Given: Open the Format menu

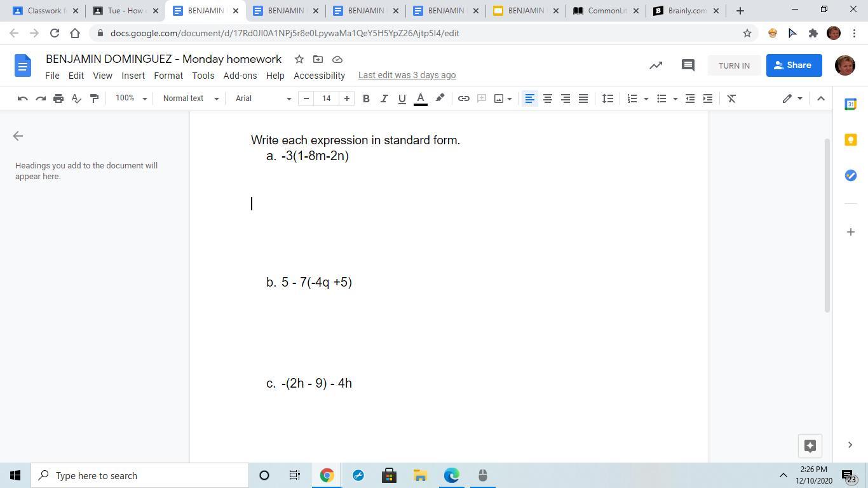Looking at the screenshot, I should tap(168, 76).
